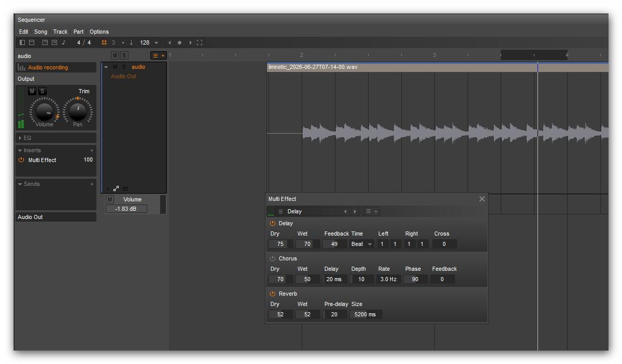Open the Part menu

(x=78, y=32)
